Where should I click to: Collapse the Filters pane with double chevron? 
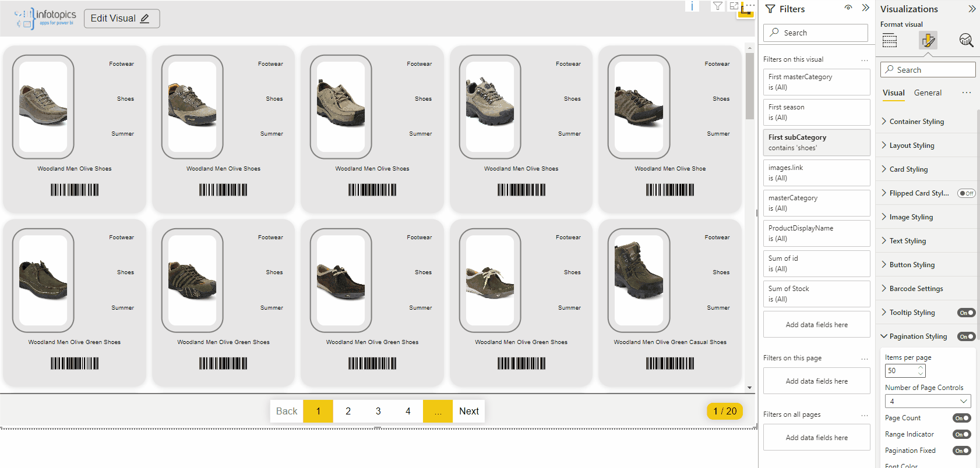click(865, 8)
